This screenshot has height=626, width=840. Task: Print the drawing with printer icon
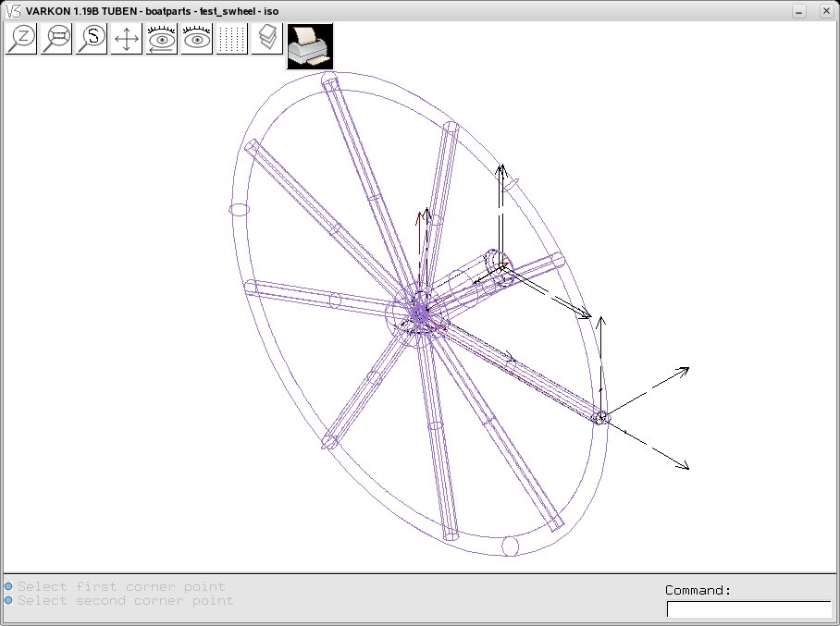pyautogui.click(x=310, y=46)
